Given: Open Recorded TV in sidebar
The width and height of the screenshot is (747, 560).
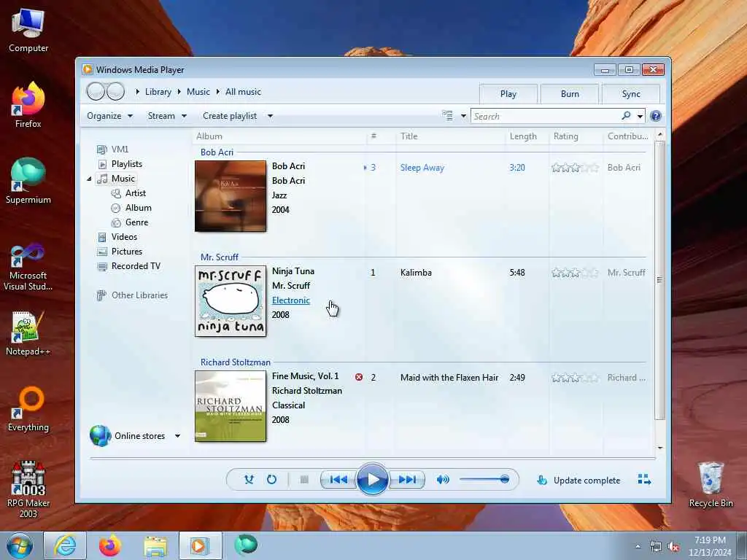Looking at the screenshot, I should (x=136, y=266).
